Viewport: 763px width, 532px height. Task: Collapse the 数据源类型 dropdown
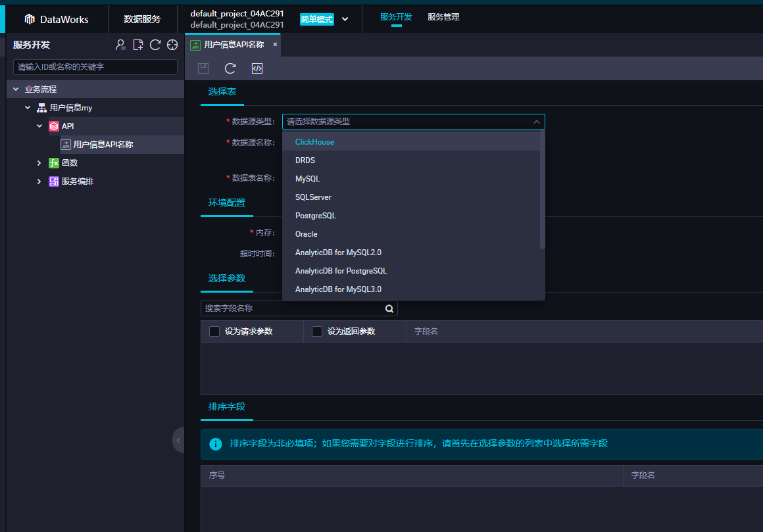(536, 122)
